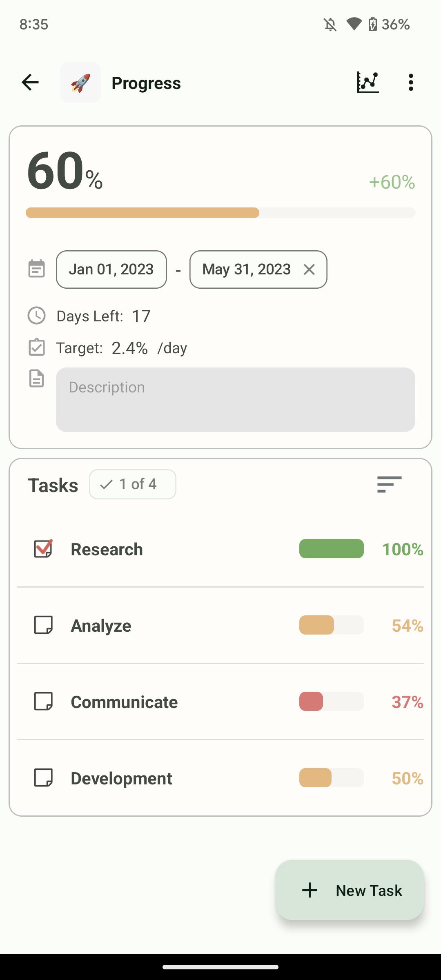Tap the document icon beside Description
The image size is (441, 980).
click(36, 379)
